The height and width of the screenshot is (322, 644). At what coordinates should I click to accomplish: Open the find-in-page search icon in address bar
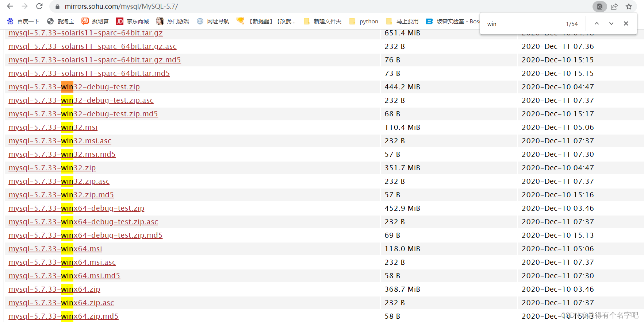[x=599, y=7]
